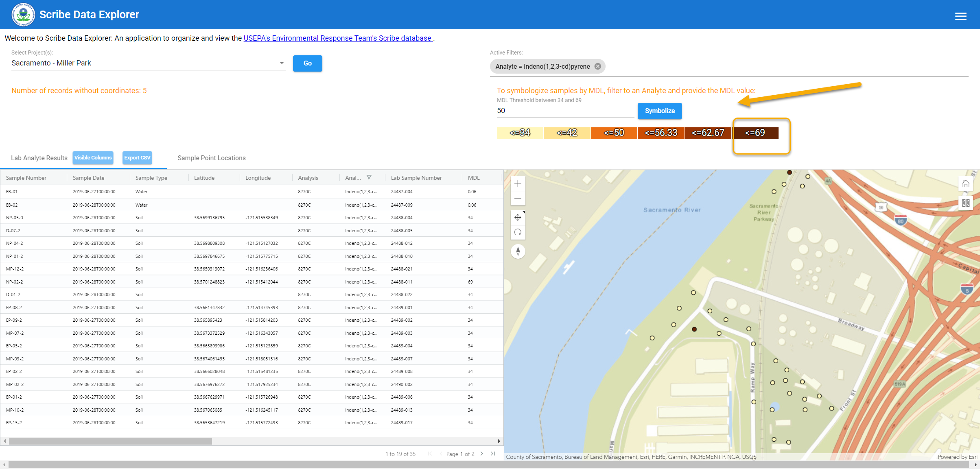The image size is (980, 469).
Task: Open the USEPA Scribe database link
Action: point(338,38)
